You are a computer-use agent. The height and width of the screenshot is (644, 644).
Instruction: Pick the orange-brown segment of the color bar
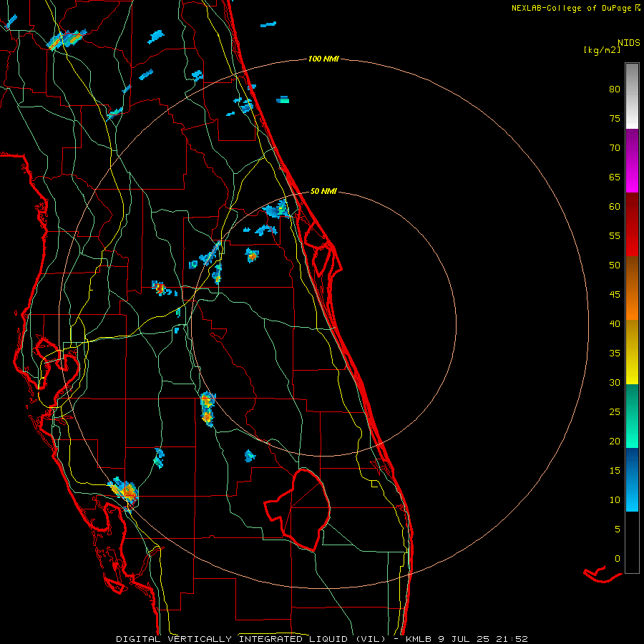[x=632, y=288]
